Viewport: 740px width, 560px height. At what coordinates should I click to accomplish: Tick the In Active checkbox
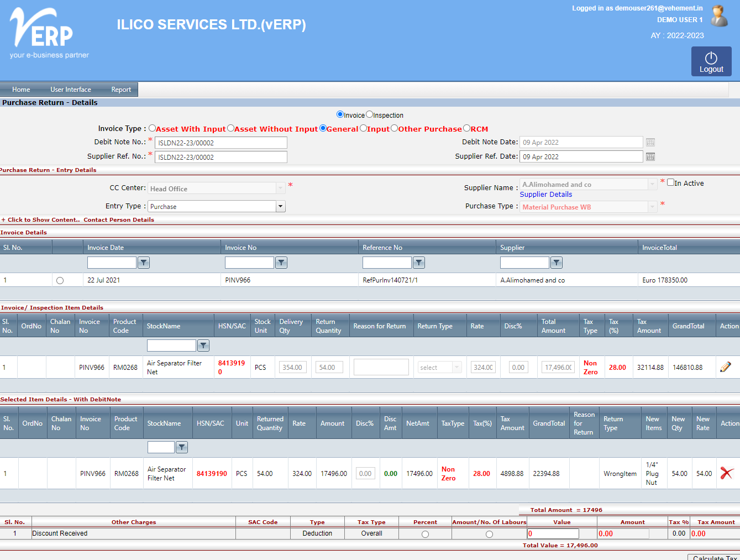[670, 182]
